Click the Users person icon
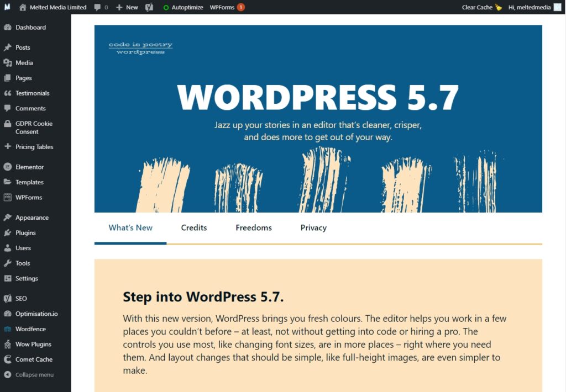The height and width of the screenshot is (392, 566). (x=8, y=248)
